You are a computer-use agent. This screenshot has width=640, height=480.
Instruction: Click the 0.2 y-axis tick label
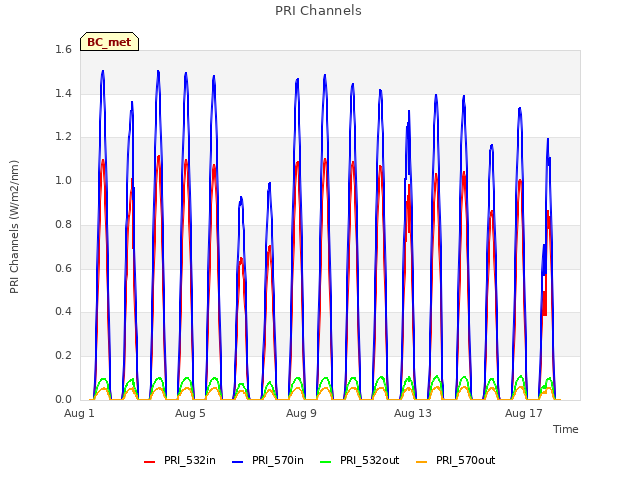63,356
